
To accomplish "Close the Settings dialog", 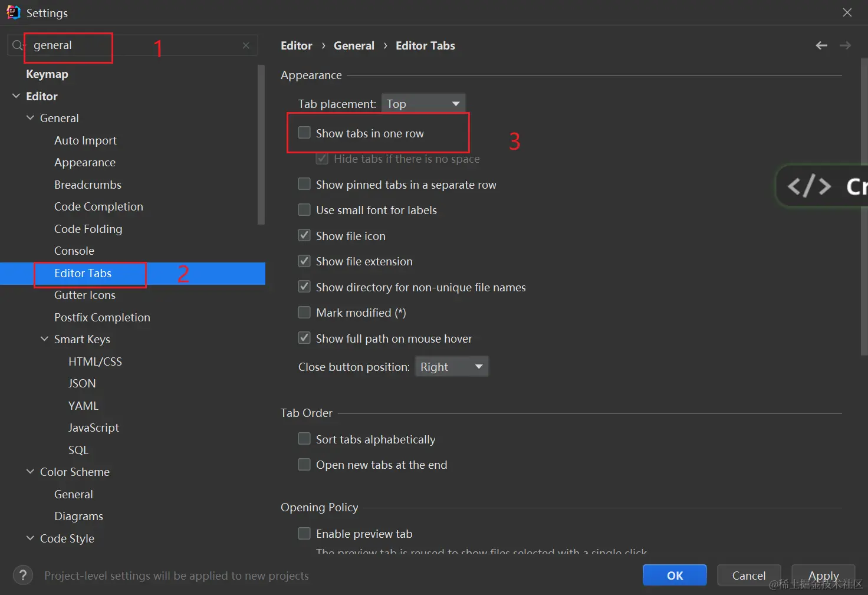I will (x=847, y=12).
